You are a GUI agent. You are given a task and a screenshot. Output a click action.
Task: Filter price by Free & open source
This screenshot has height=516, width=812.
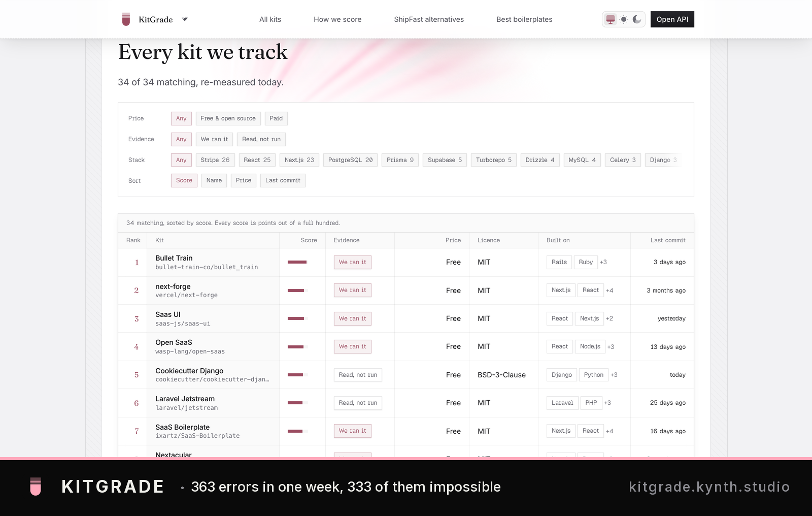[228, 118]
